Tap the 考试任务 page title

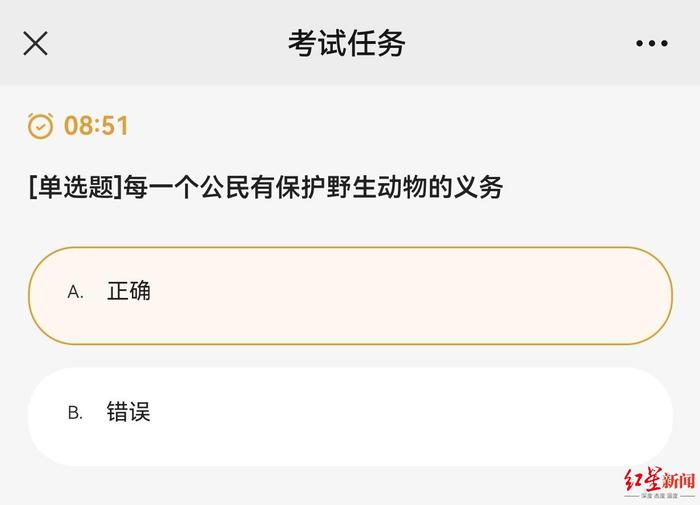pyautogui.click(x=346, y=43)
